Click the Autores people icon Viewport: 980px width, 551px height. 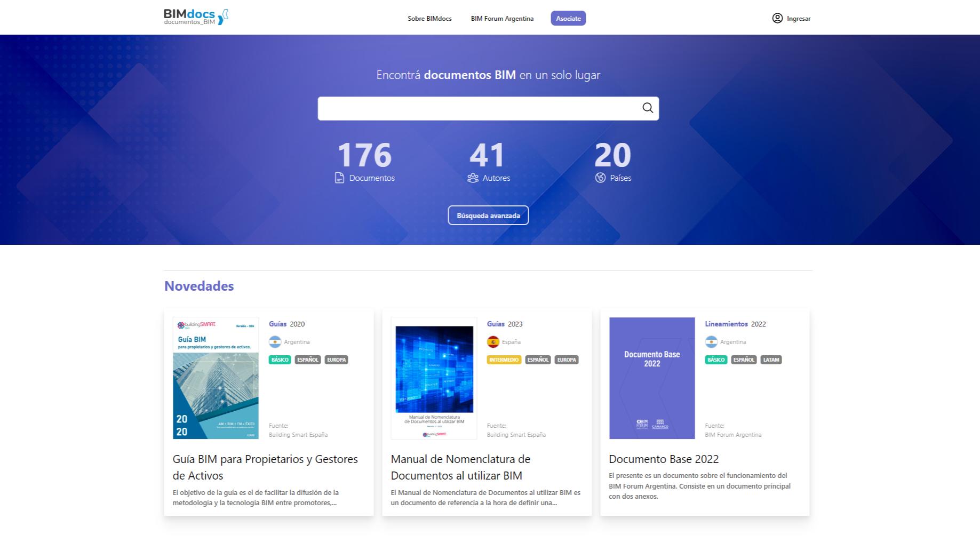coord(473,178)
